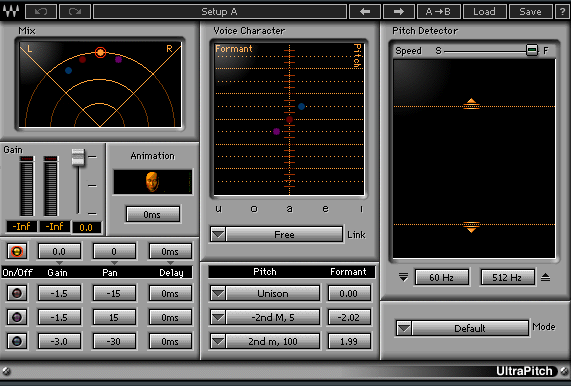Open the -2nd M, 5 pitch dropdown arrow
The width and height of the screenshot is (571, 386).
point(218,317)
